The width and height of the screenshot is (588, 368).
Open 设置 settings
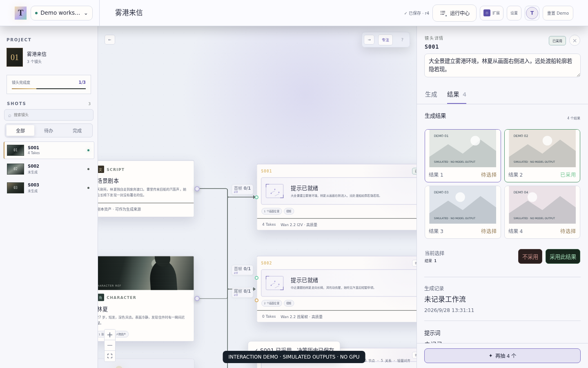click(514, 13)
